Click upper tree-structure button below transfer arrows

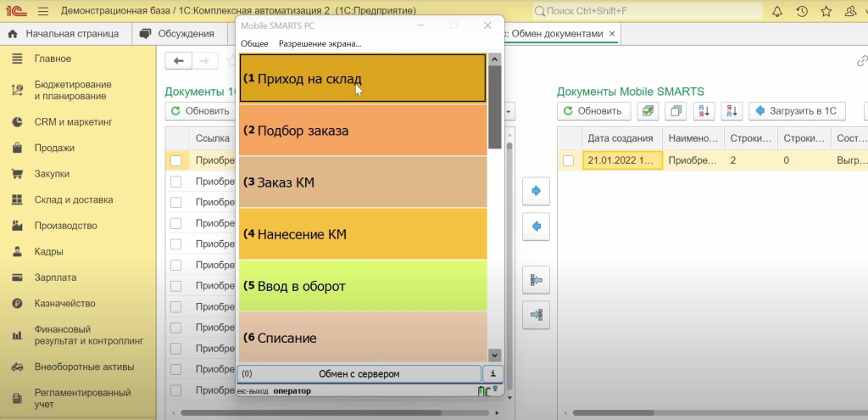[536, 280]
